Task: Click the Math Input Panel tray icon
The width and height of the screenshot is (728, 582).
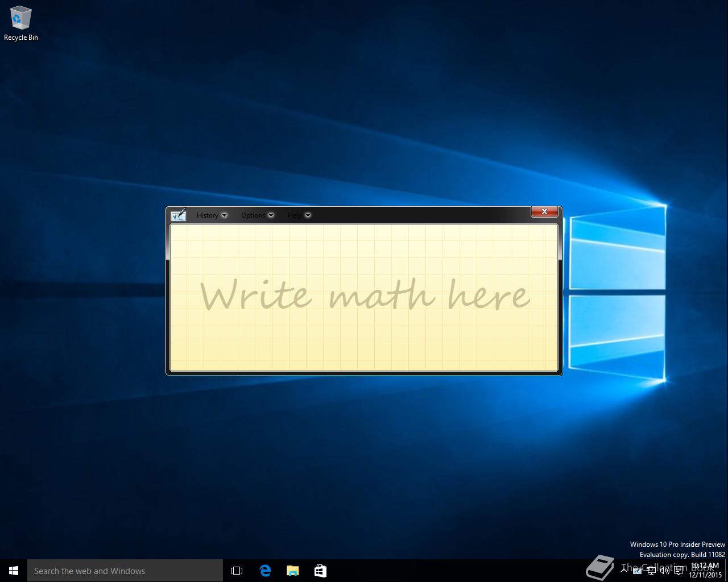Action: [x=638, y=571]
